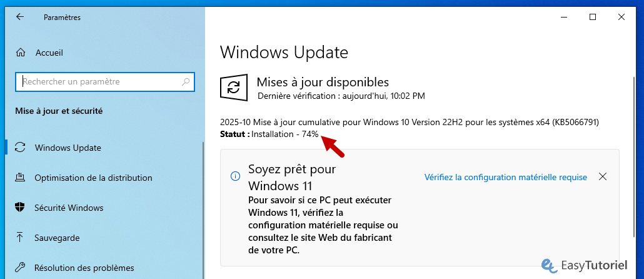Minimize the Paramètres window
This screenshot has width=644, height=279.
(558, 17)
